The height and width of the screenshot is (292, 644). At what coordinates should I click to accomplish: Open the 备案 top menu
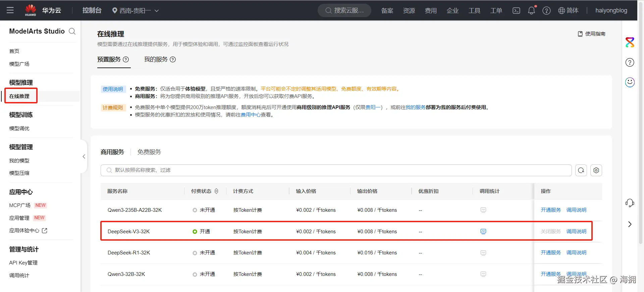(x=387, y=10)
